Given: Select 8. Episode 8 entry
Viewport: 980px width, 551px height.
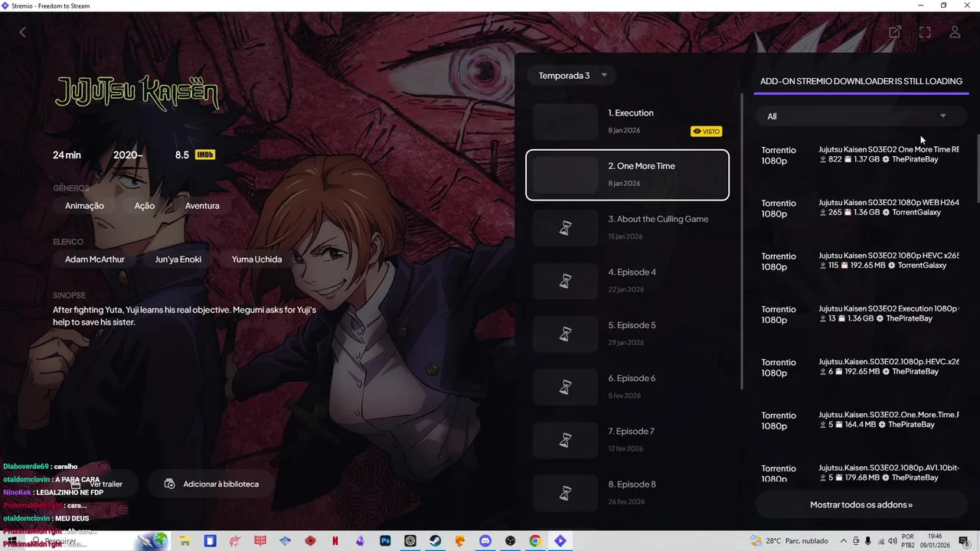Looking at the screenshot, I should (x=628, y=493).
